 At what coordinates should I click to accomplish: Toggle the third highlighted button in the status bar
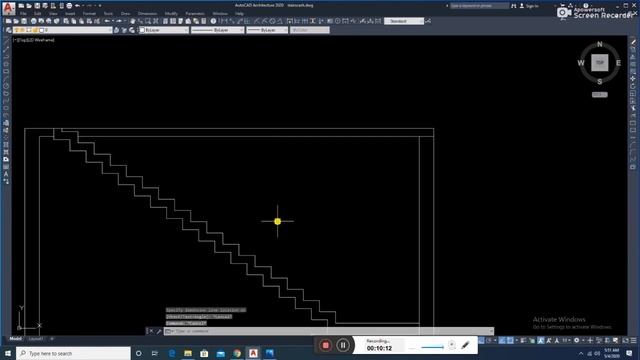coord(510,340)
